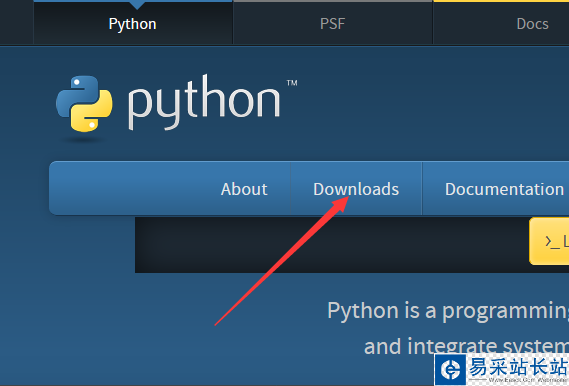Switch to the Python top tab
Image resolution: width=569 pixels, height=386 pixels.
pos(133,23)
